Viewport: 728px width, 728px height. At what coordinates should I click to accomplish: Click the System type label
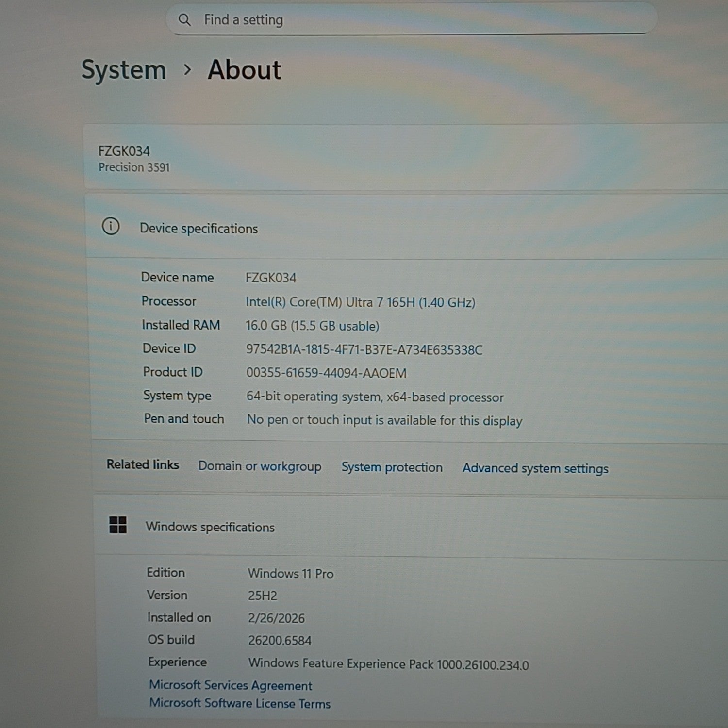[x=177, y=396]
